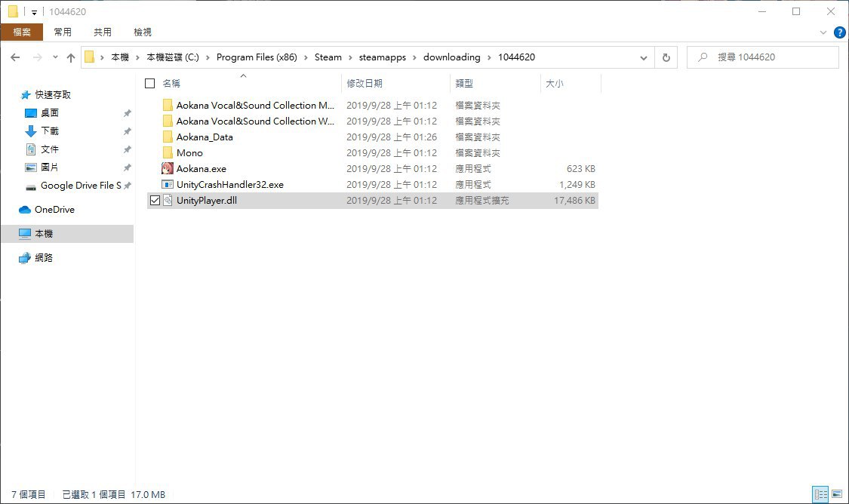Open recent locations dropdown arrow
Viewport: 849px width, 504px height.
pos(55,57)
